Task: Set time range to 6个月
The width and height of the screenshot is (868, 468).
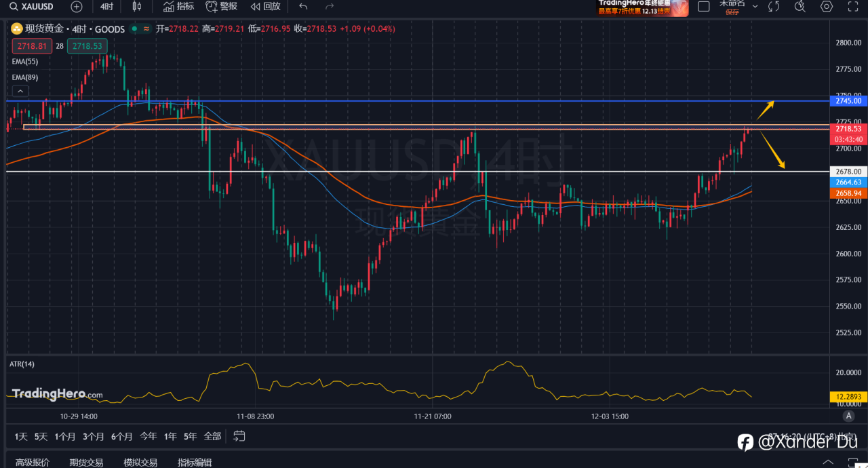Action: click(x=122, y=436)
